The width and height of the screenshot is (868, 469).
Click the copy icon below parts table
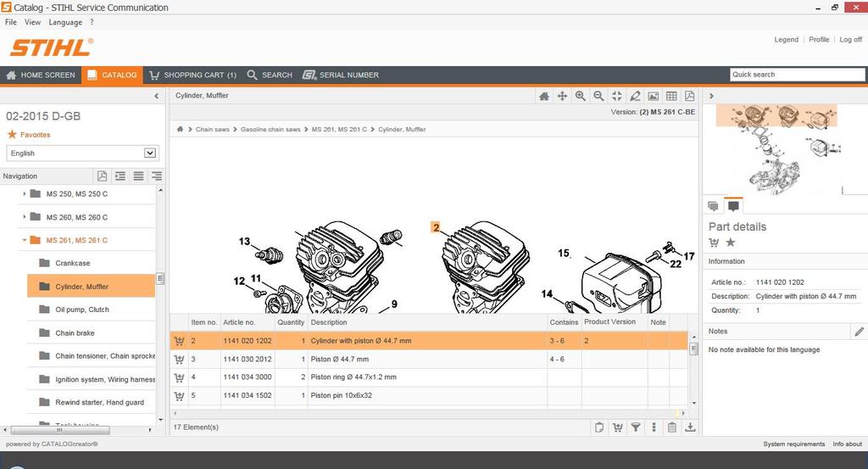(x=599, y=427)
